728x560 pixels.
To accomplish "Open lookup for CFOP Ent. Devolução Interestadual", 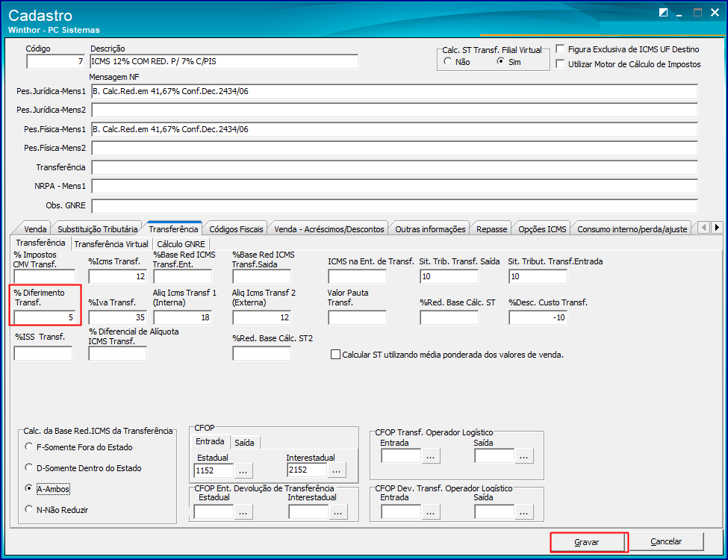I will pos(337,512).
